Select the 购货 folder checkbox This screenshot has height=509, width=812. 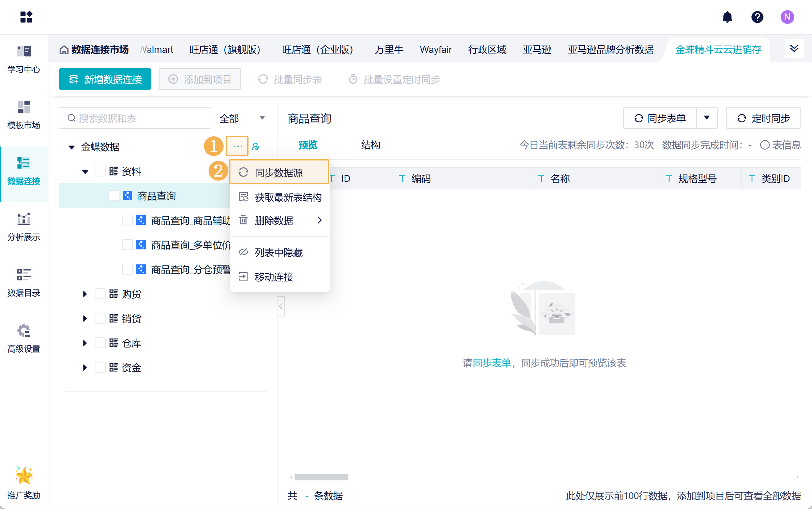100,294
